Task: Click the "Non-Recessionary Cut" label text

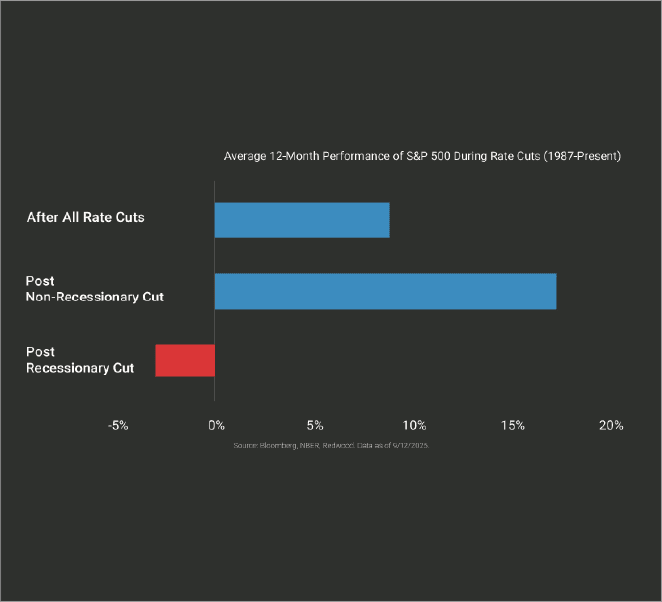Action: 95,298
